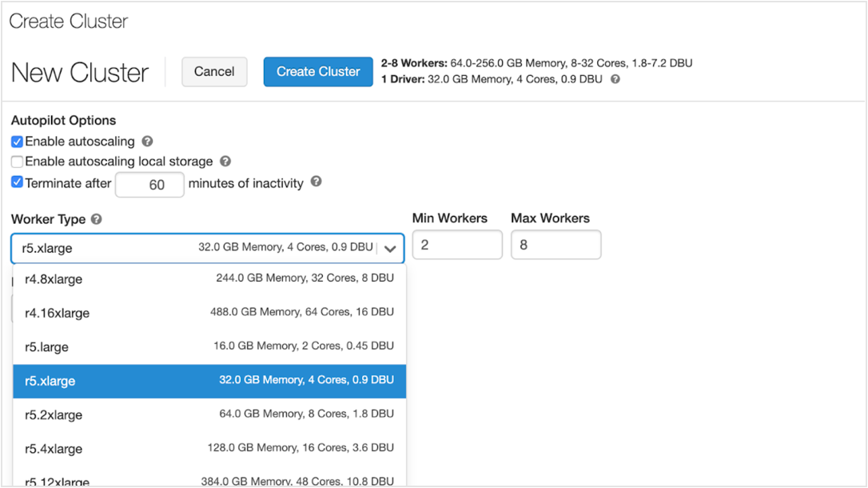Collapse the Worker Type dropdown arrow
The width and height of the screenshot is (868, 488).
[390, 249]
